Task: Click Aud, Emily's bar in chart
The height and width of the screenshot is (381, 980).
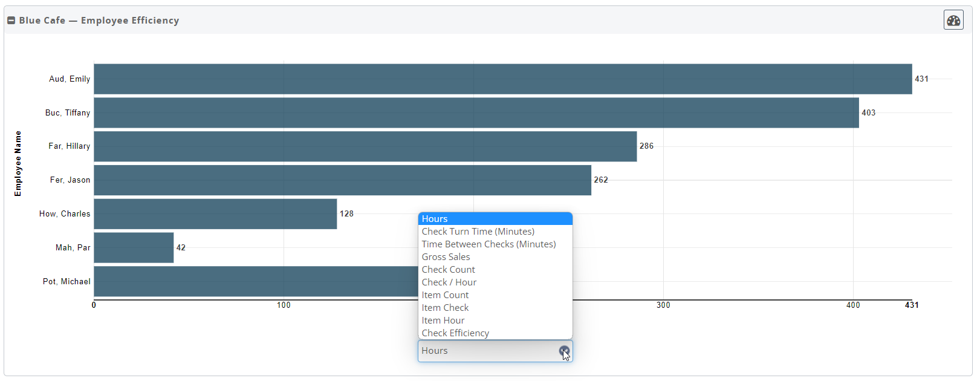Action: (502, 79)
